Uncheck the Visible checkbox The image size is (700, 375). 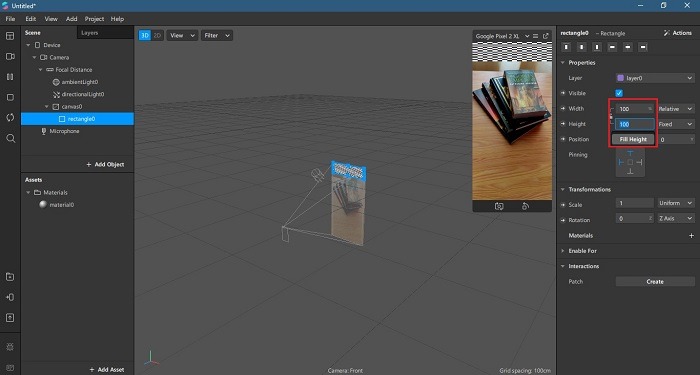[x=619, y=93]
